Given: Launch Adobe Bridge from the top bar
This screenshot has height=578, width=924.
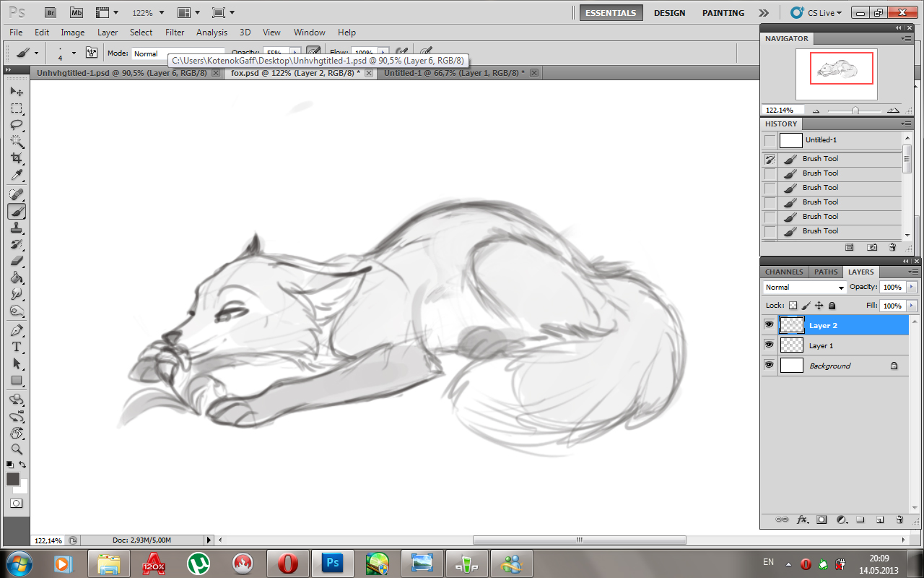Looking at the screenshot, I should pyautogui.click(x=50, y=13).
